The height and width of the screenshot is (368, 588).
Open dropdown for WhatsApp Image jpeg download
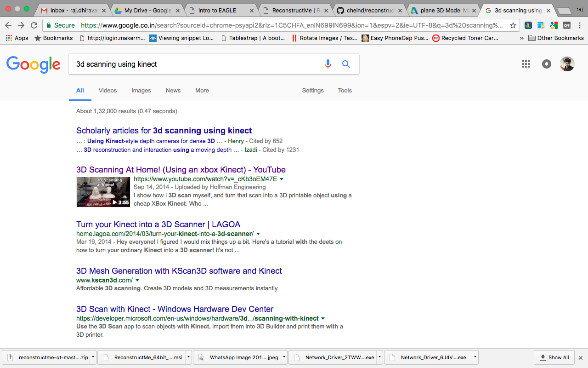click(x=284, y=357)
